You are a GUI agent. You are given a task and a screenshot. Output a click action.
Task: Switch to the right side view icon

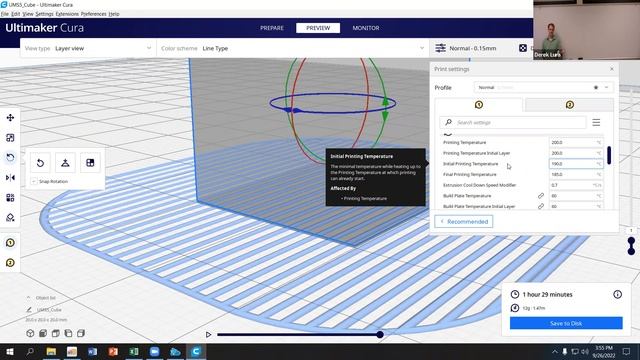pos(81,333)
